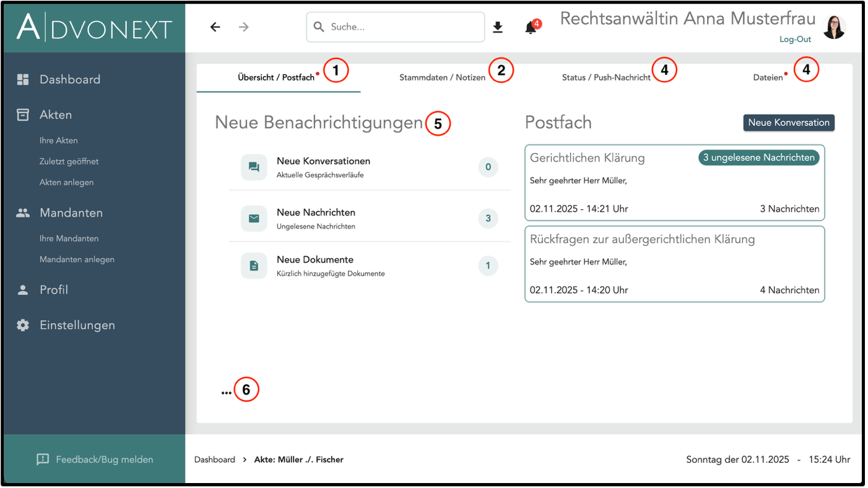This screenshot has height=488, width=868.
Task: Click the download icon in top bar
Action: pos(498,27)
